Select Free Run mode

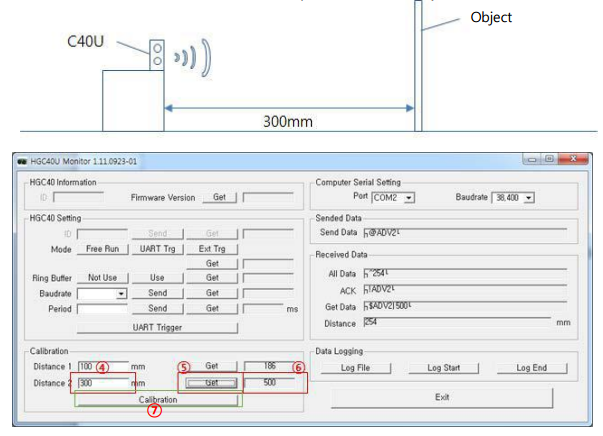102,248
